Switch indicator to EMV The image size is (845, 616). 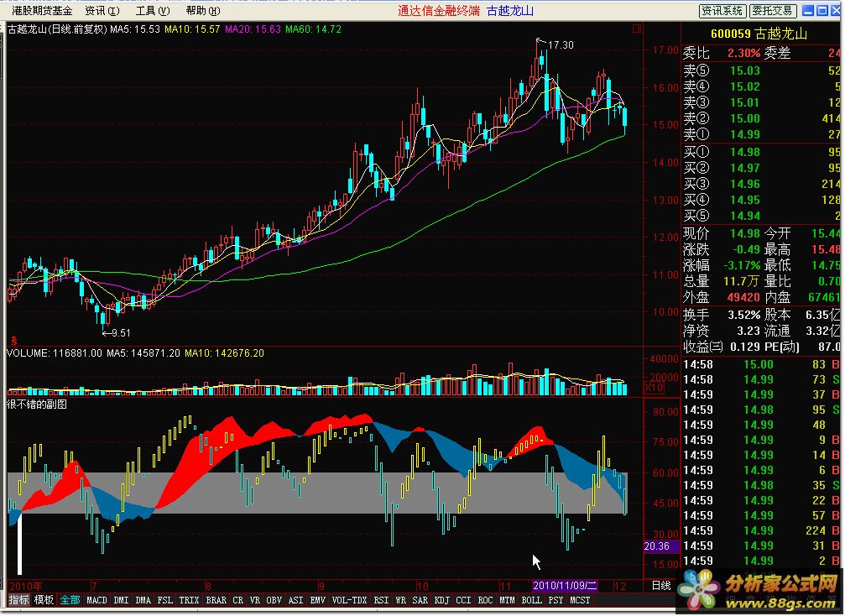pos(317,600)
